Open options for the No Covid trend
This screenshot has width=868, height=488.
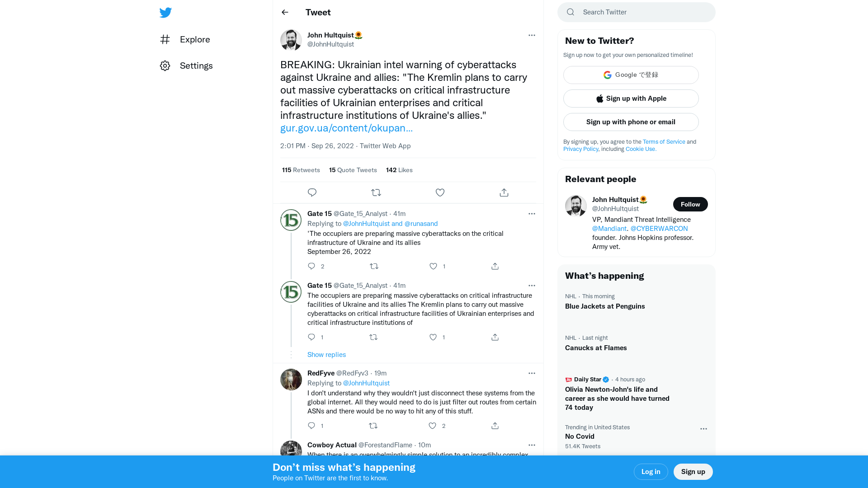coord(703,429)
